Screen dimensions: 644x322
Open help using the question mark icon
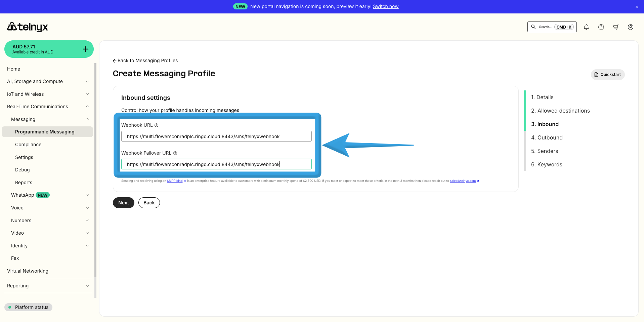601,27
